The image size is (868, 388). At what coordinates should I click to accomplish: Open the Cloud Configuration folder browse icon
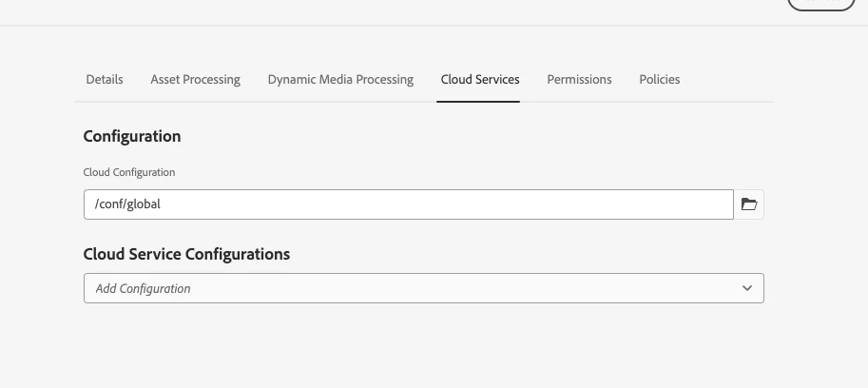pyautogui.click(x=749, y=204)
